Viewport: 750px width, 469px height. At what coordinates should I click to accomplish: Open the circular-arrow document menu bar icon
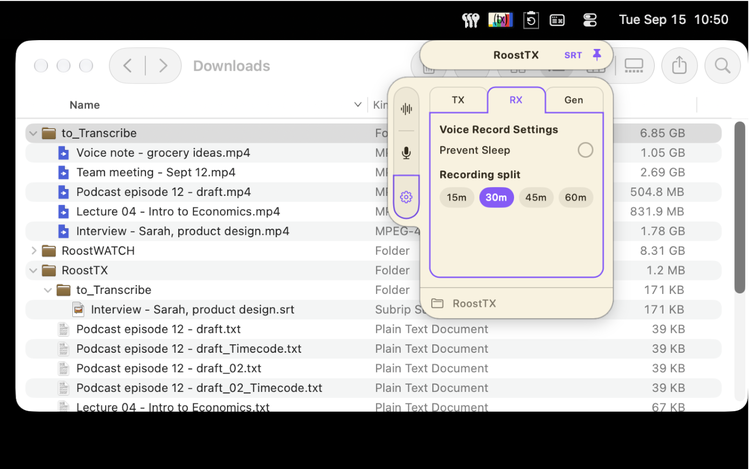[x=531, y=20]
